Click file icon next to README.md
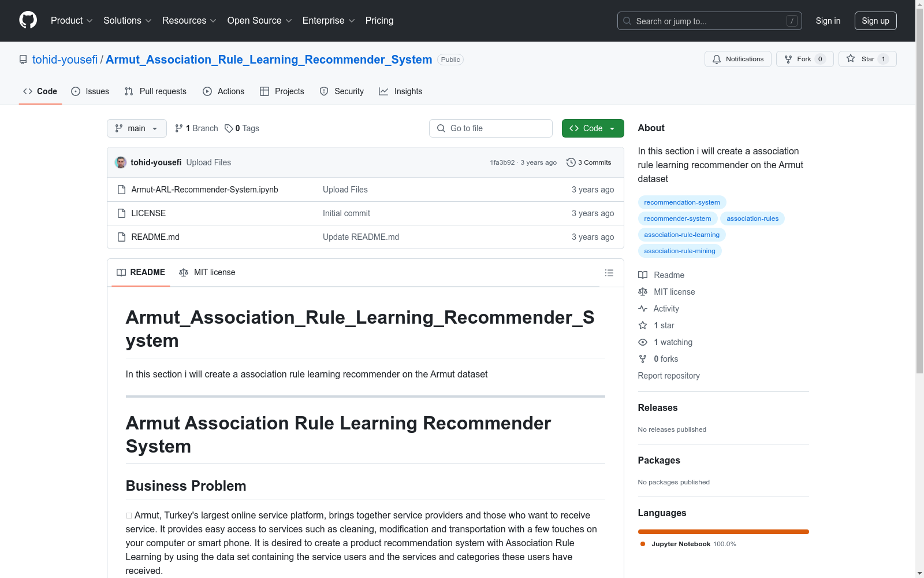Screen dimensions: 924x578 (x=121, y=237)
